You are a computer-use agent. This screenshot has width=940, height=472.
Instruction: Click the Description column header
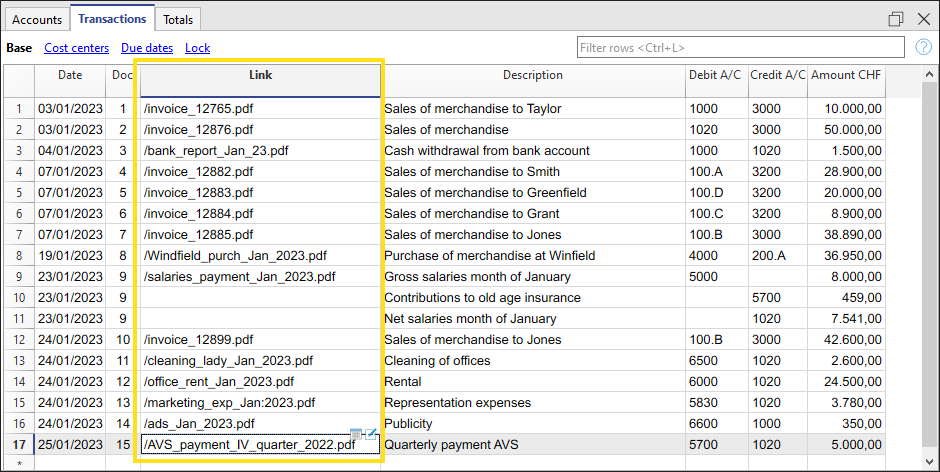[532, 76]
